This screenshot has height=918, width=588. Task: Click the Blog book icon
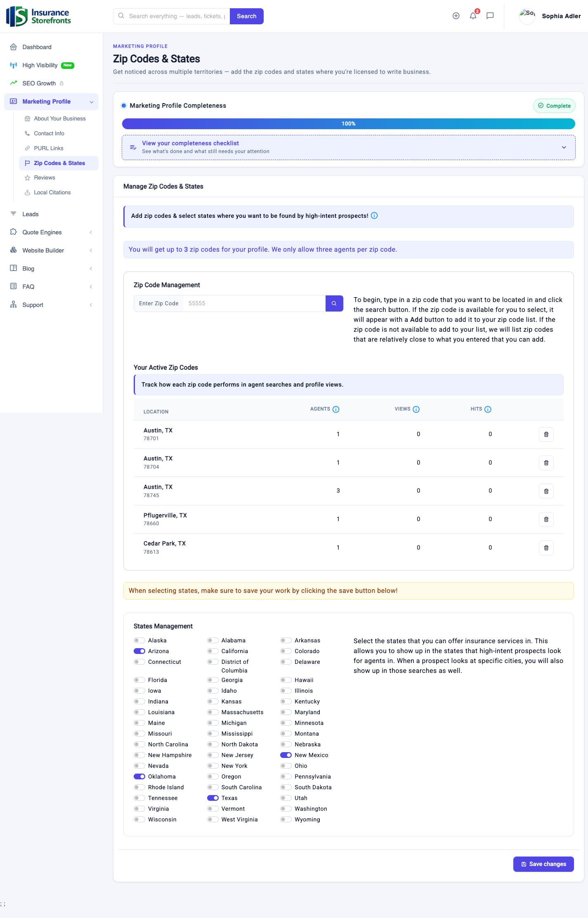click(x=14, y=269)
